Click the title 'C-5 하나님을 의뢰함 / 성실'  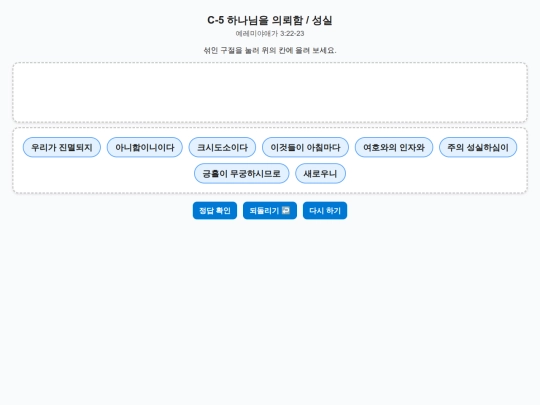pos(270,20)
